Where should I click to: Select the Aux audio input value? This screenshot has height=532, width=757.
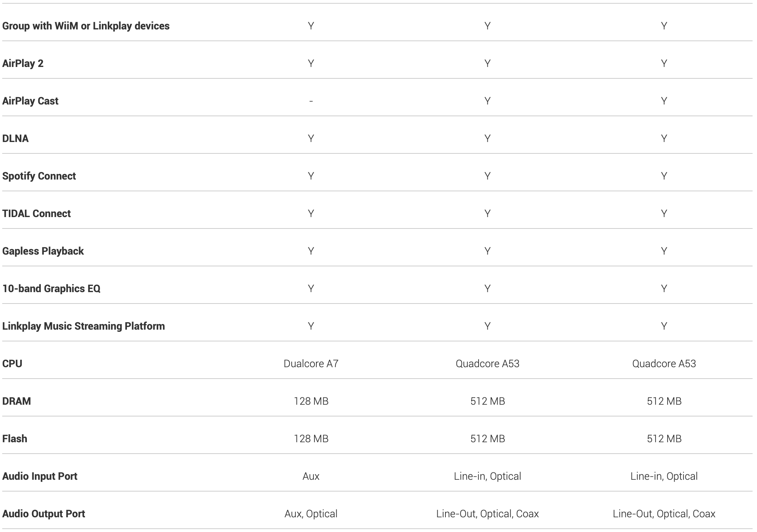coord(311,476)
